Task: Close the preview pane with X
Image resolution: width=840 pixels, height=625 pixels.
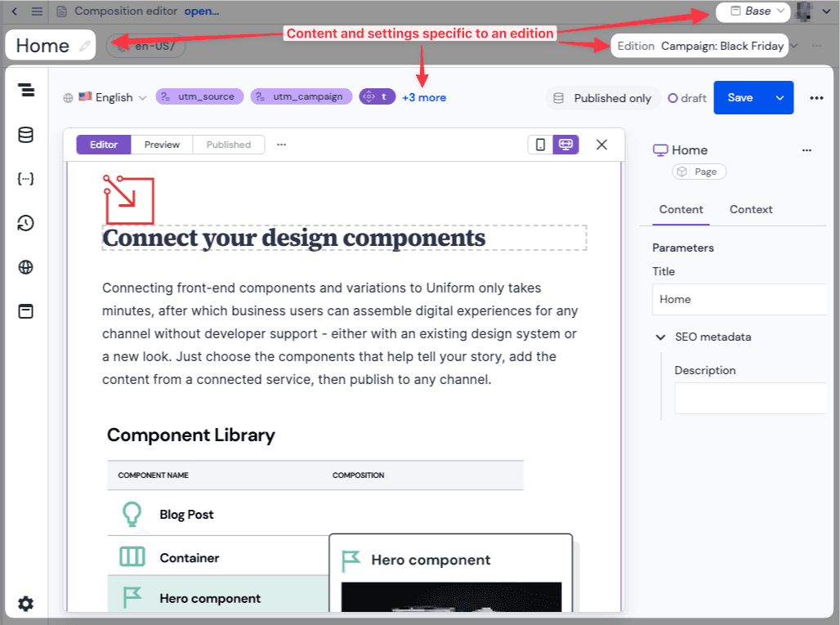Action: point(601,145)
